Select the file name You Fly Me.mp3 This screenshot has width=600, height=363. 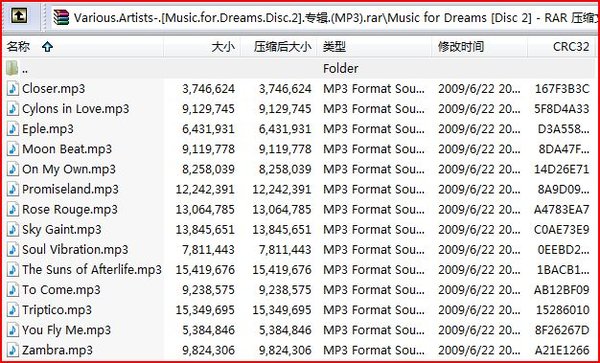tap(67, 330)
